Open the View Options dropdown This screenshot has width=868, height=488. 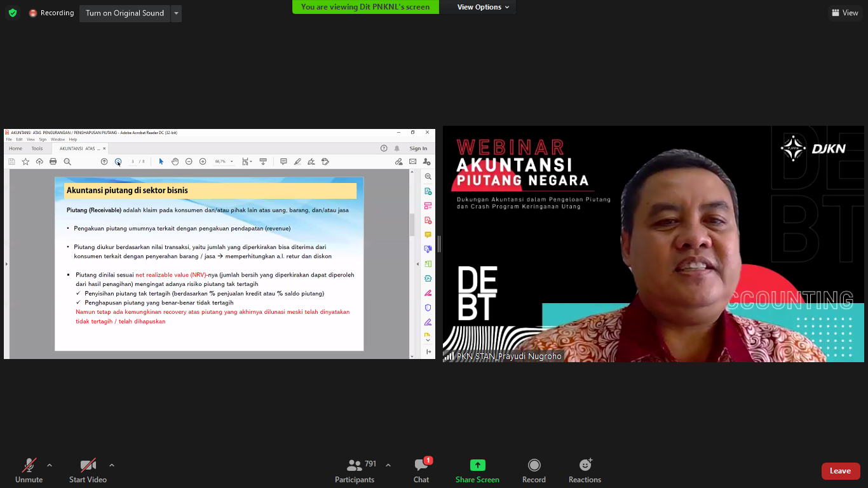[x=483, y=7]
